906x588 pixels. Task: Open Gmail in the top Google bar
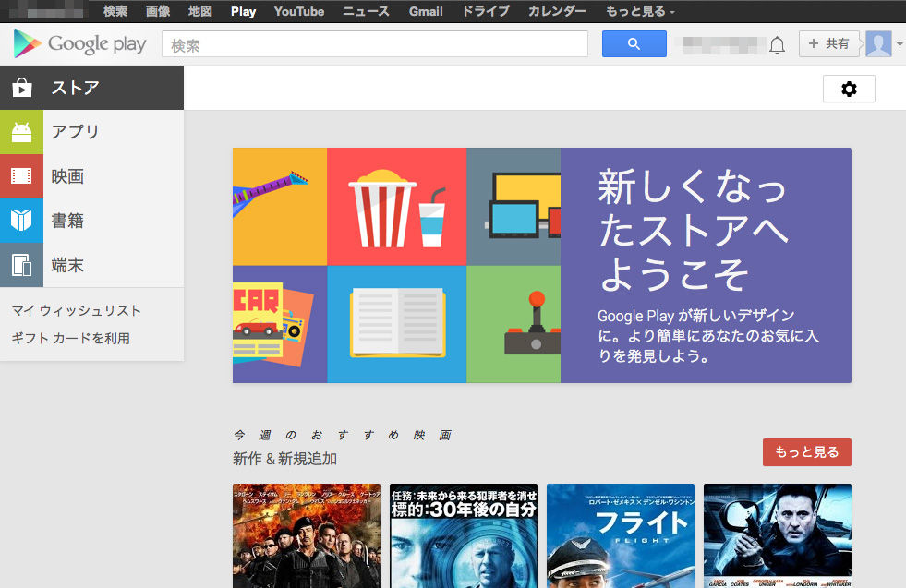click(x=426, y=11)
